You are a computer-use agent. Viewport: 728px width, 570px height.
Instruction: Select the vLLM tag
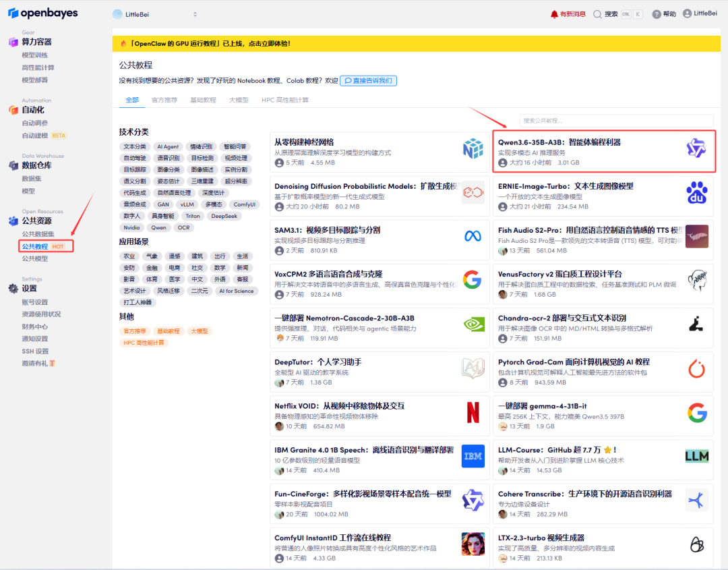tap(187, 204)
